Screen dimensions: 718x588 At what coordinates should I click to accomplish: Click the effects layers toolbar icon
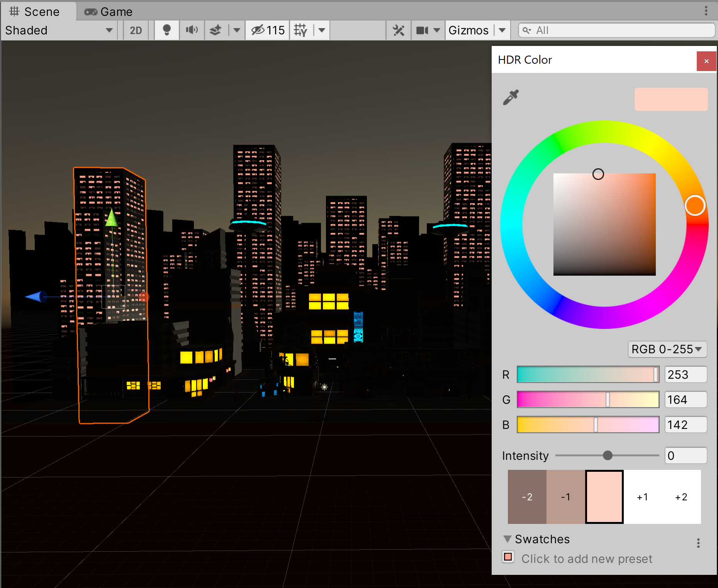(216, 30)
